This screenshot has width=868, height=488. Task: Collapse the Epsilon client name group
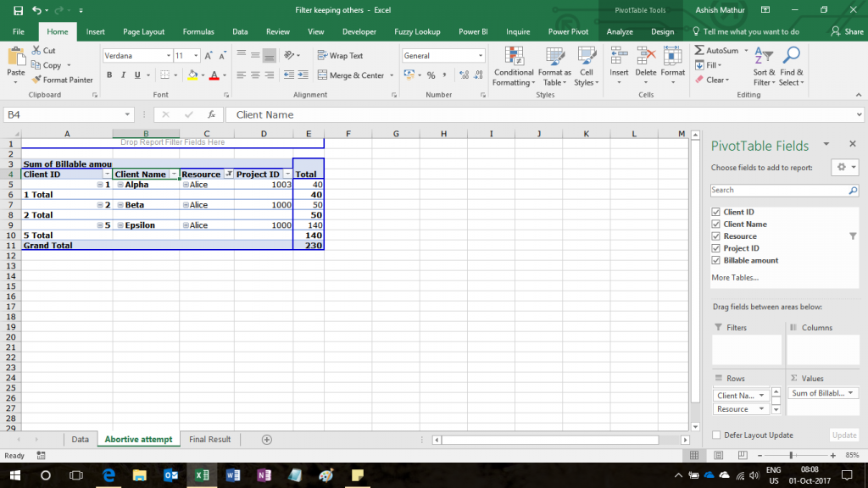click(x=120, y=225)
